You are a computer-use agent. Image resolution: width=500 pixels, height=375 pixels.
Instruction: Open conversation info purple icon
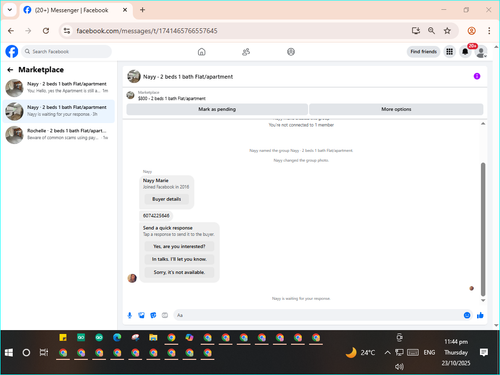[x=477, y=76]
